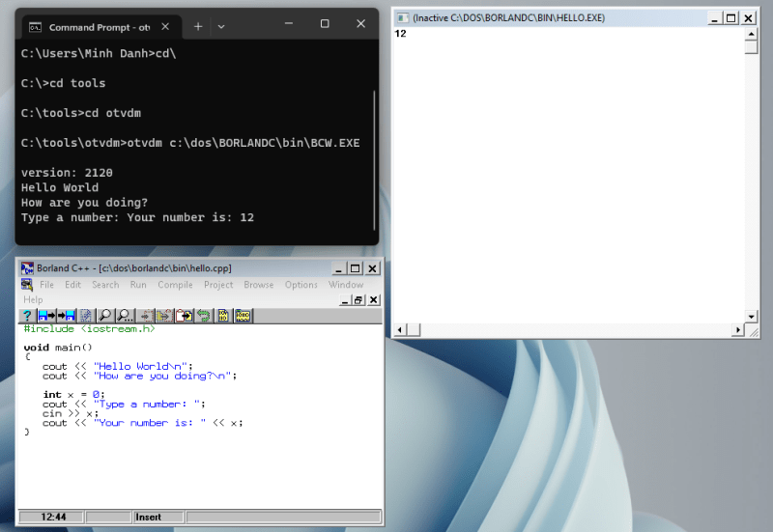Restore the hello.cpp editor child window
The height and width of the screenshot is (532, 773).
(x=358, y=300)
